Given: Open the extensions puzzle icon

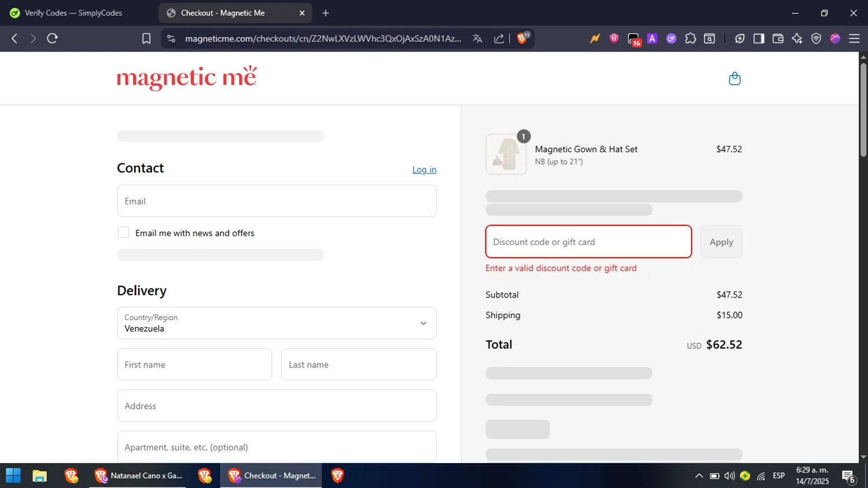Looking at the screenshot, I should [690, 38].
